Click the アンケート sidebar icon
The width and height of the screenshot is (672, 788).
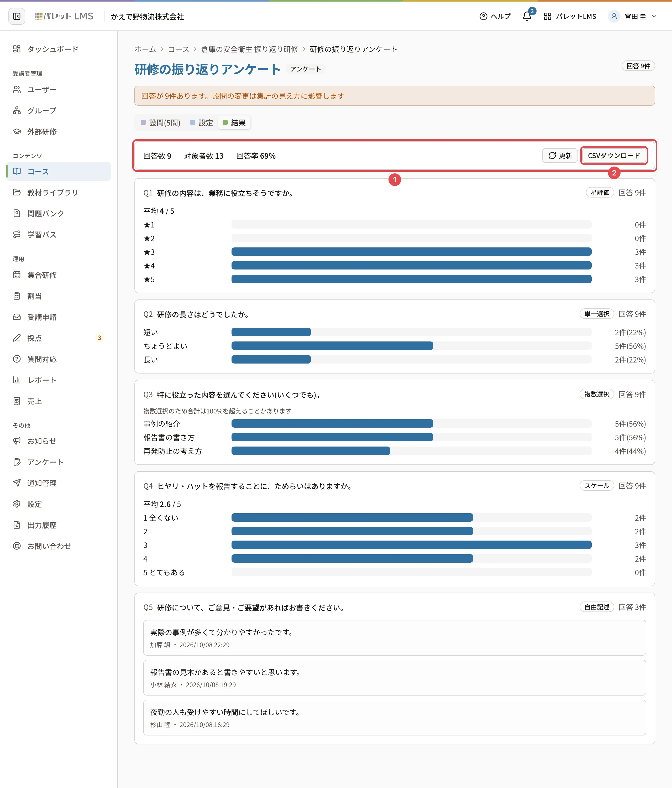coord(17,462)
